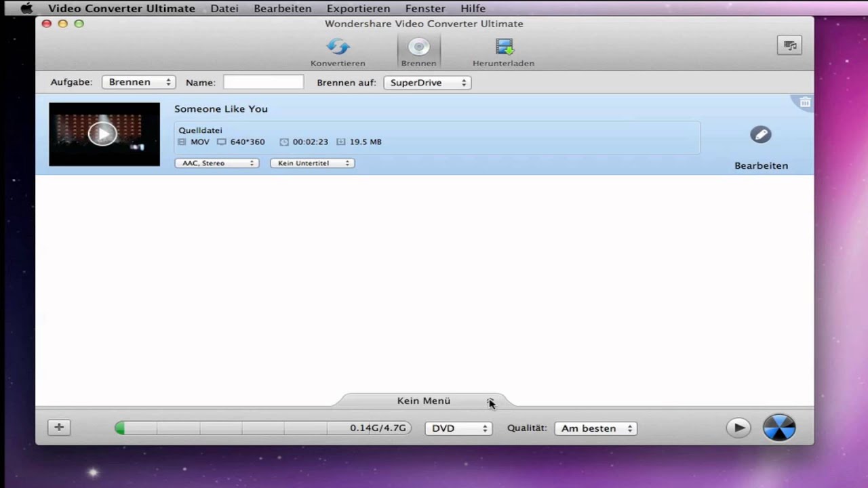Open the Aufgabe Brennen dropdown
Image resolution: width=868 pixels, height=488 pixels.
coord(139,82)
